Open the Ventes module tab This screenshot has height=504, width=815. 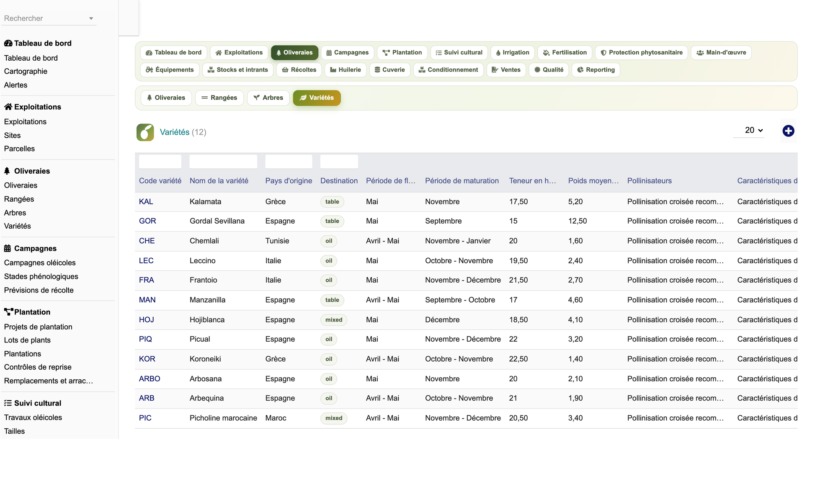click(x=506, y=70)
